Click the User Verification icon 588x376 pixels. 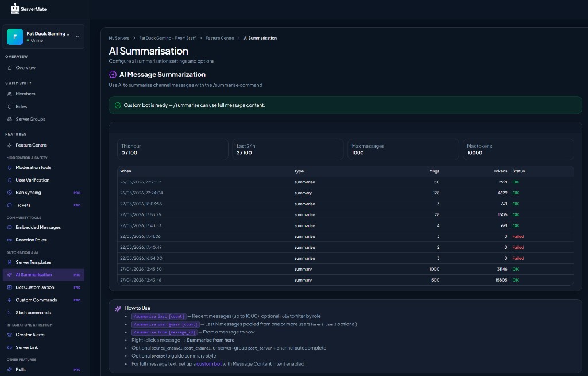coord(10,181)
